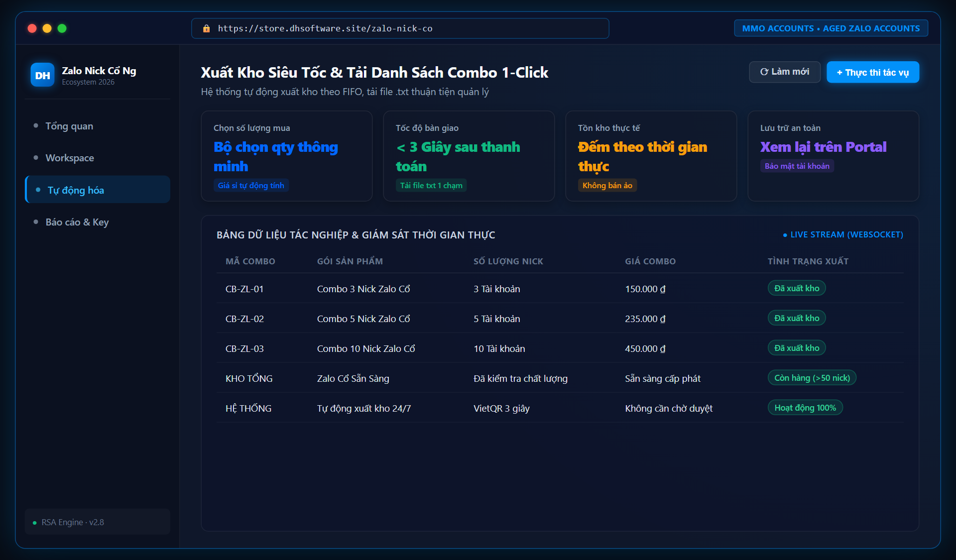Click the URL address field
Screen dimensions: 956x560
tap(400, 28)
